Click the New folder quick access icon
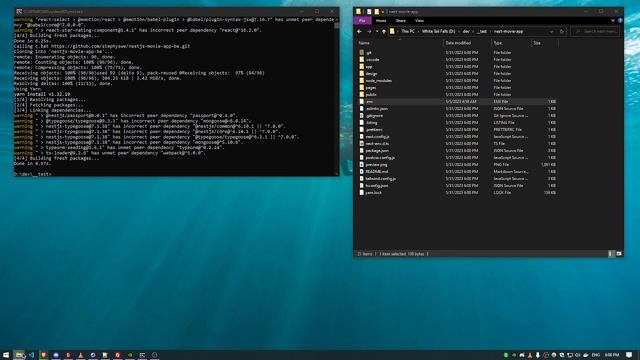Viewport: 640px width, 360px height. point(376,11)
